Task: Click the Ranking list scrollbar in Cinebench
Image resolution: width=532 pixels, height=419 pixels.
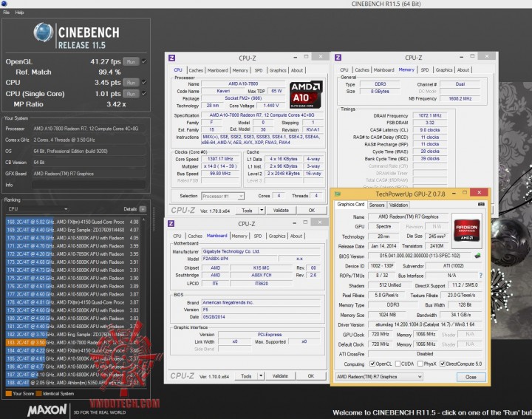Action: coord(143,302)
